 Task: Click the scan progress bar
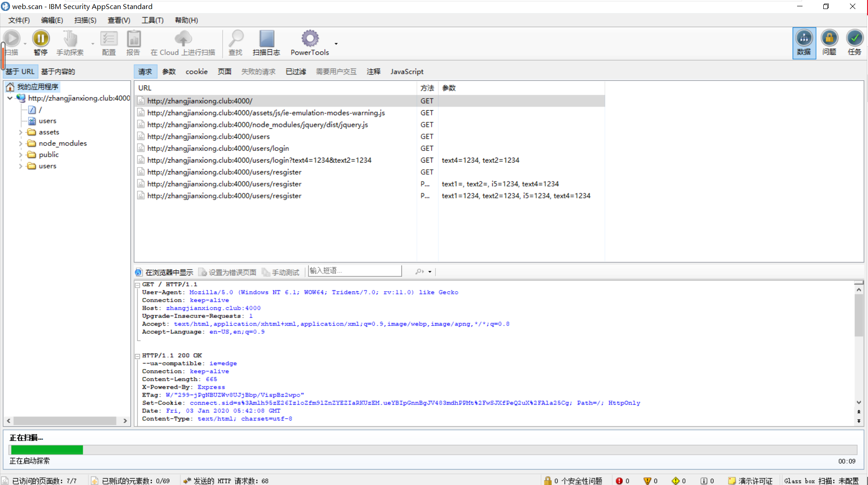pyautogui.click(x=433, y=450)
